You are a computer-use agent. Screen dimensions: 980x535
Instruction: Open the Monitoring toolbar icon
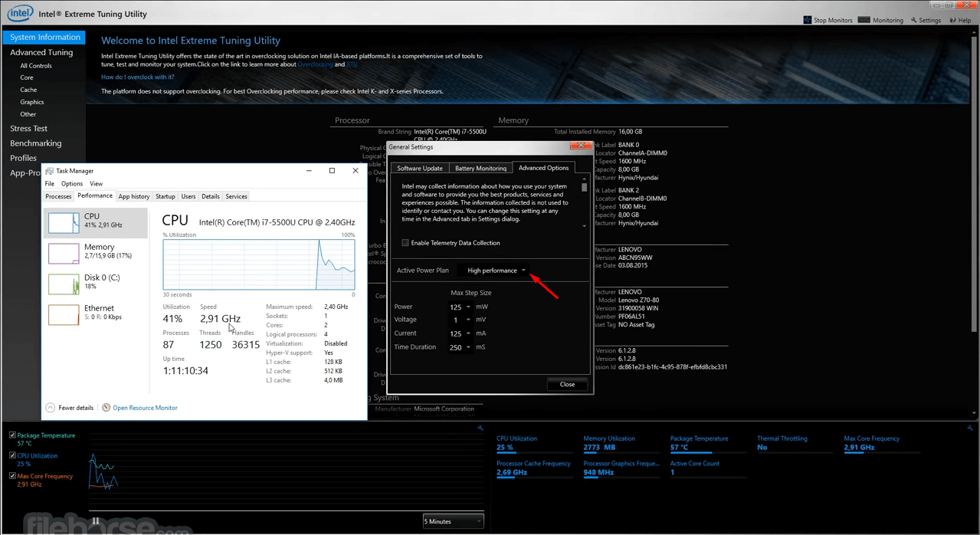tap(864, 20)
